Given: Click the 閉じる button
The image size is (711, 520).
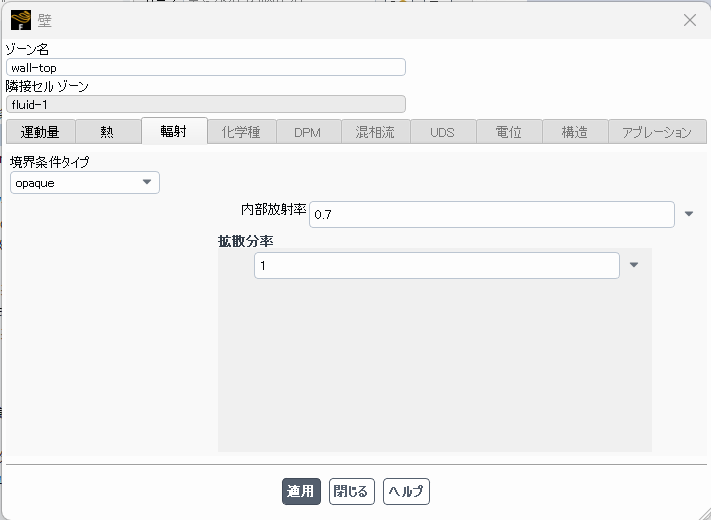Looking at the screenshot, I should pos(351,491).
